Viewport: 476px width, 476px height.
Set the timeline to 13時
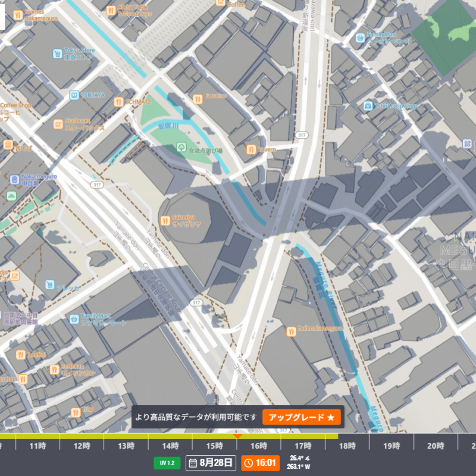point(126,446)
